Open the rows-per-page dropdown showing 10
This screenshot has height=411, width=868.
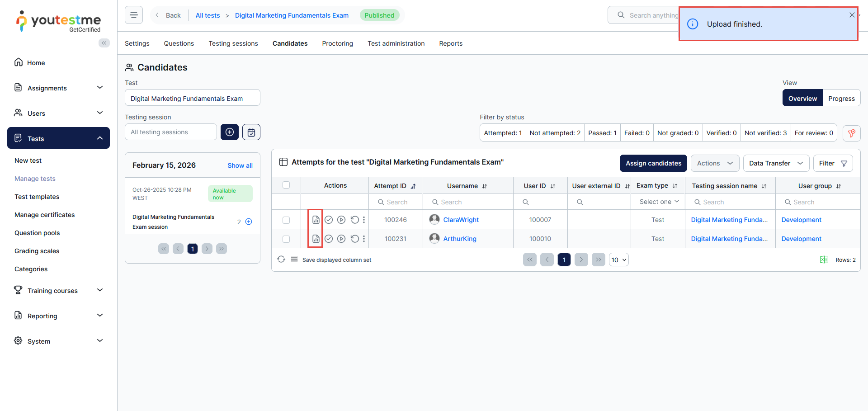[x=618, y=260]
